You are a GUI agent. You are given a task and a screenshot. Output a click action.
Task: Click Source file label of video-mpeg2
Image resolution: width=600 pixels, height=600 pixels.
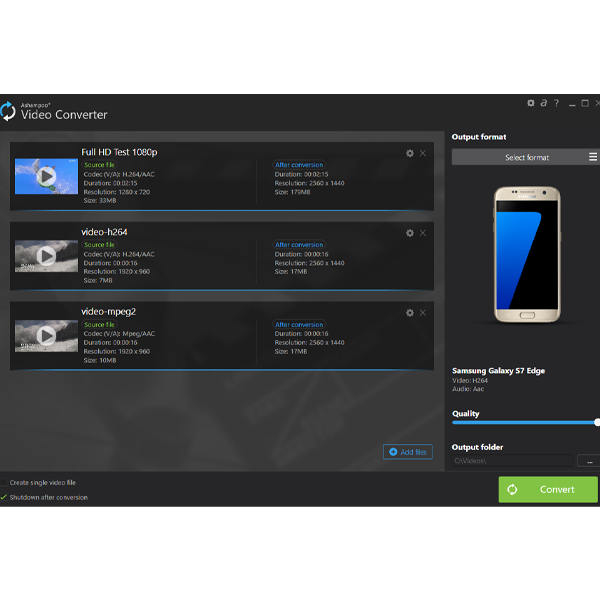click(x=99, y=324)
